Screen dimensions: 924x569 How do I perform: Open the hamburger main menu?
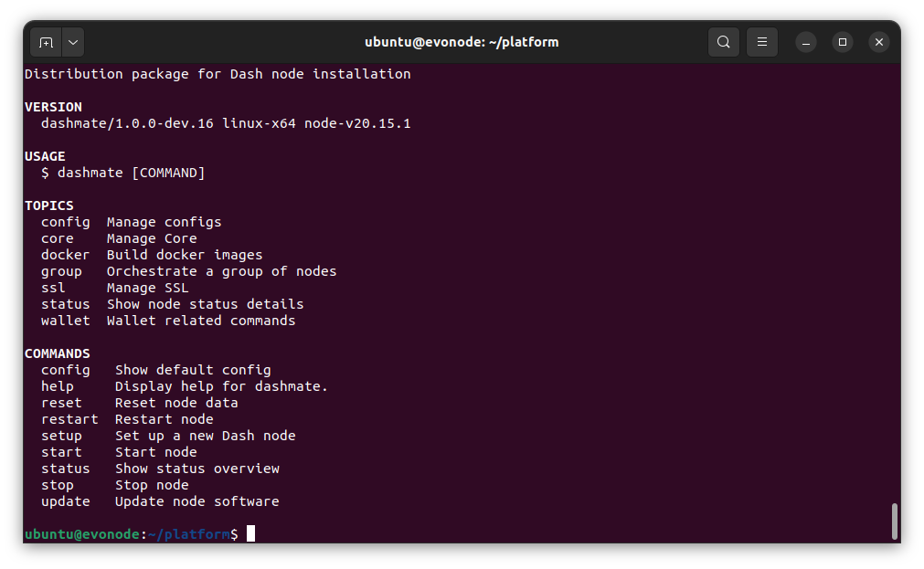coord(761,42)
